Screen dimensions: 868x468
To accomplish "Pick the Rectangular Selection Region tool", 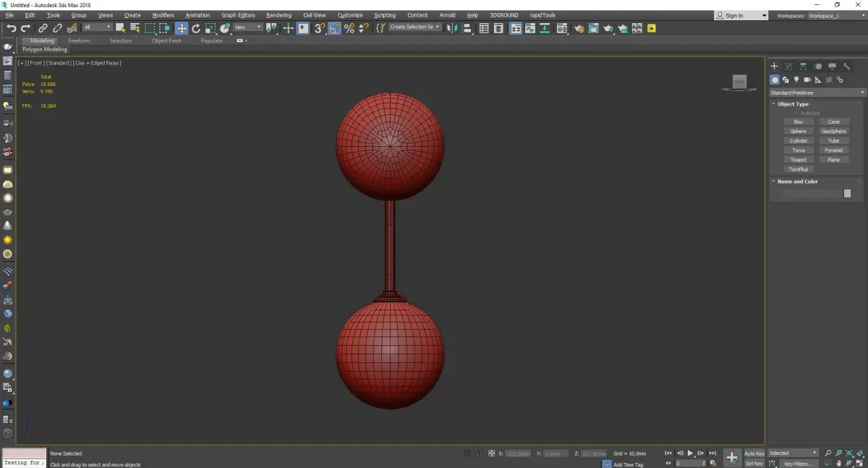I will [x=150, y=28].
